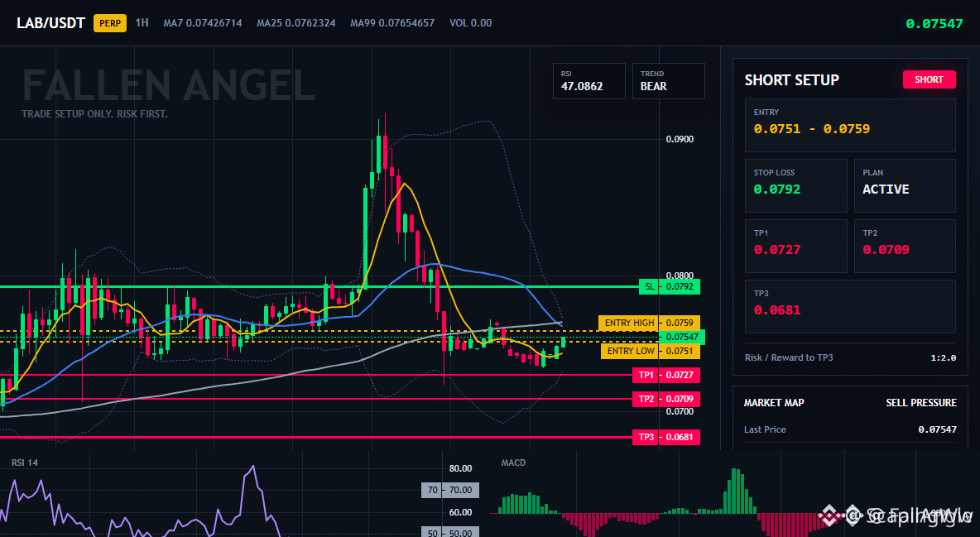Screen dimensions: 980x537
Task: Click the TP2 0.0709 chart line label
Action: [666, 399]
